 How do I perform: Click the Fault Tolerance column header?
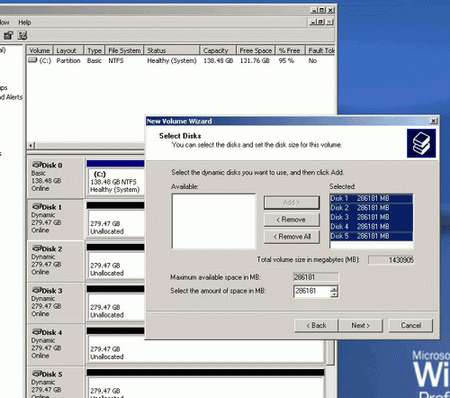click(320, 50)
